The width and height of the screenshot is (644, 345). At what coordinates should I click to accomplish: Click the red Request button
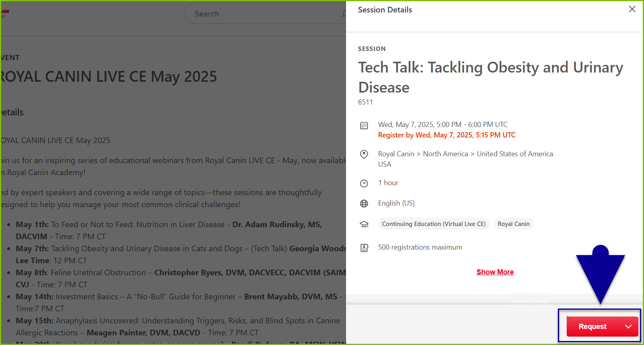point(593,327)
